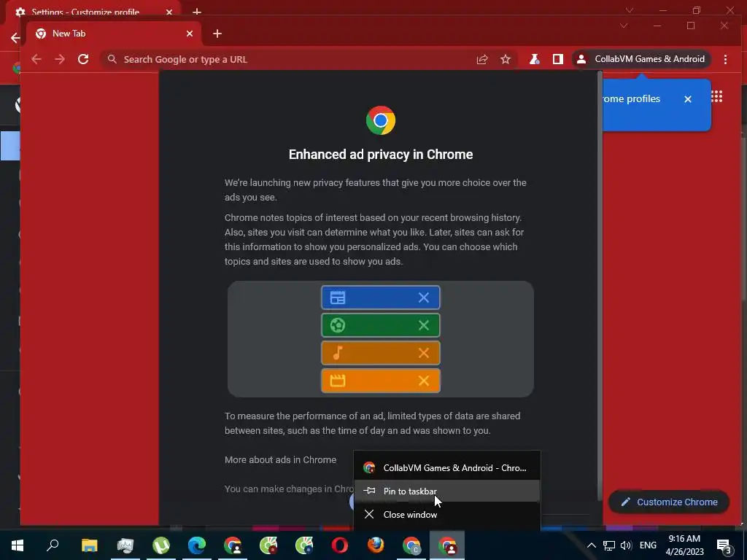This screenshot has height=560, width=747.
Task: Click the ENG input language indicator
Action: click(x=648, y=545)
